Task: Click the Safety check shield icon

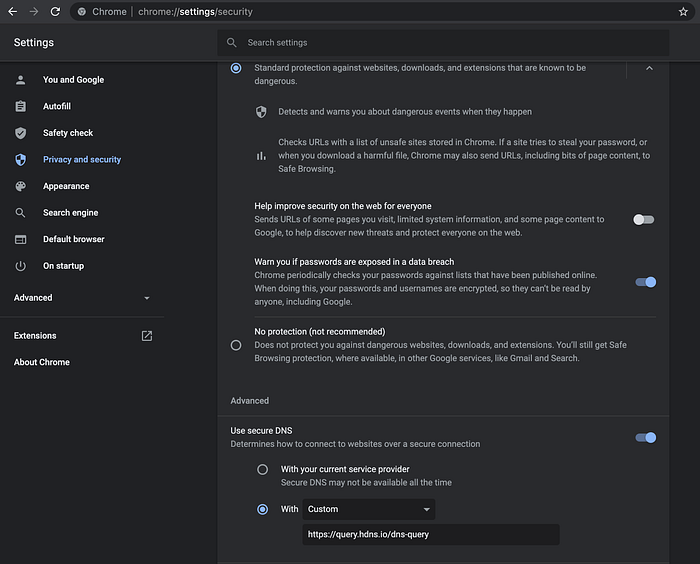Action: click(21, 133)
